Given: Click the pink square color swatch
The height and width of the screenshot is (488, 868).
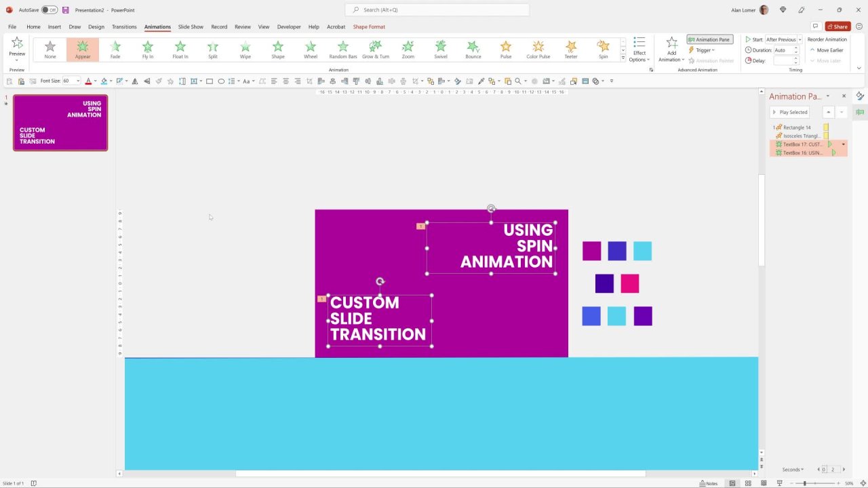Looking at the screenshot, I should tap(629, 283).
